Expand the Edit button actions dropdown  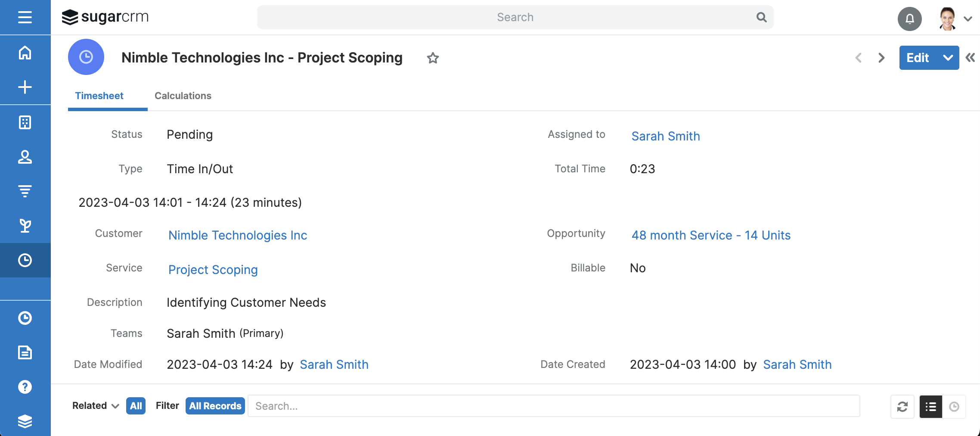pos(948,58)
